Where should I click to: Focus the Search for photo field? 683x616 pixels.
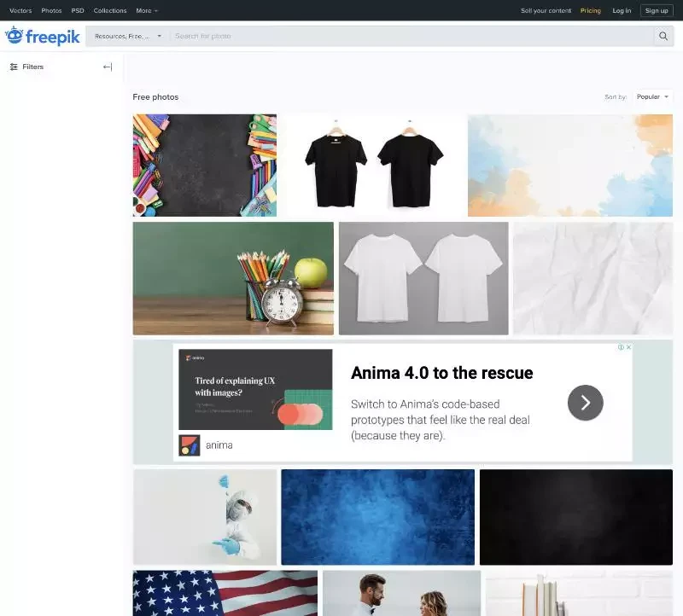(x=412, y=36)
